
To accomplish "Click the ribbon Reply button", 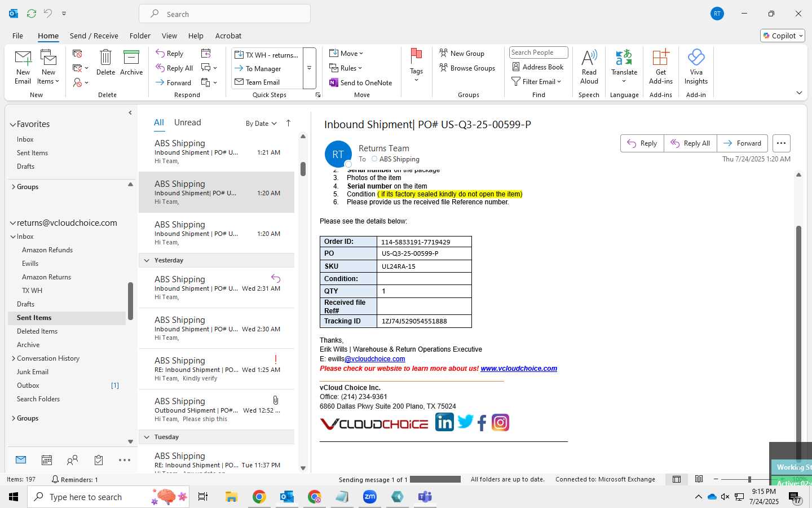I will 170,54.
